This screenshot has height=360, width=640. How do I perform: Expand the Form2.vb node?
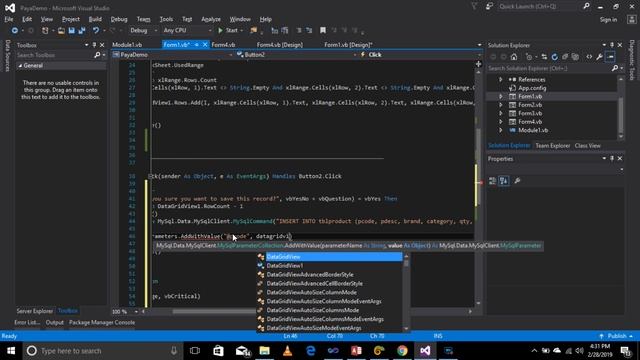pyautogui.click(x=501, y=105)
